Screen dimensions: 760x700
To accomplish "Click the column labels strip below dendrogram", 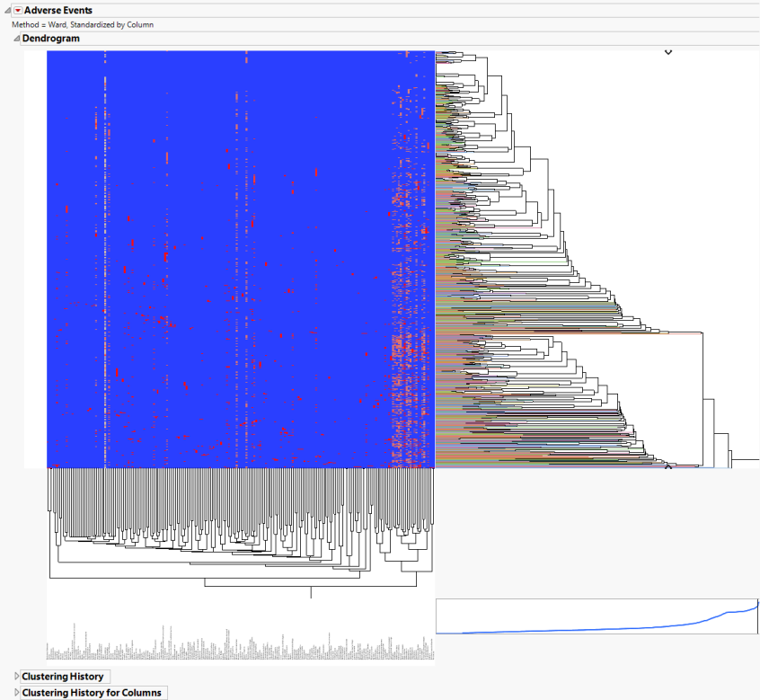I will click(x=241, y=642).
